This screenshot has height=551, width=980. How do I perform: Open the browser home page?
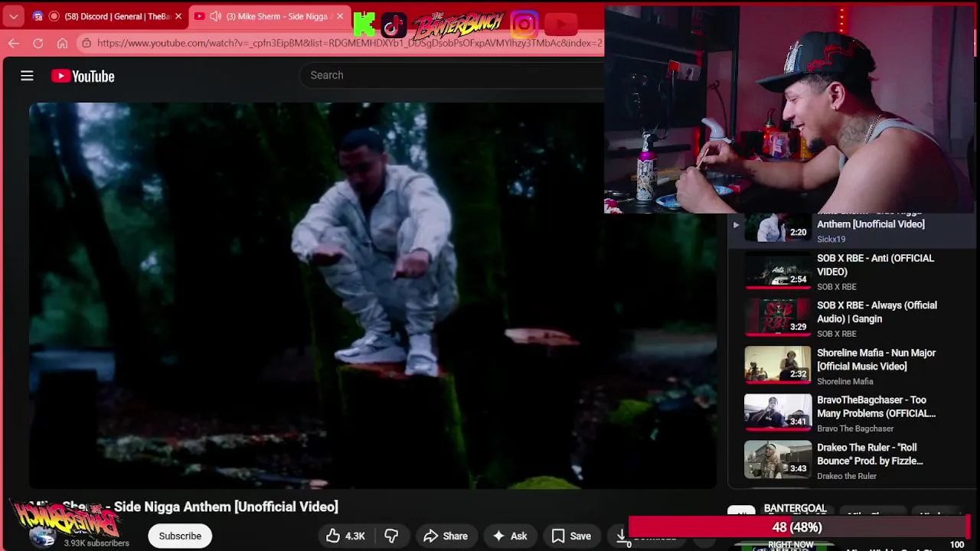pos(62,43)
